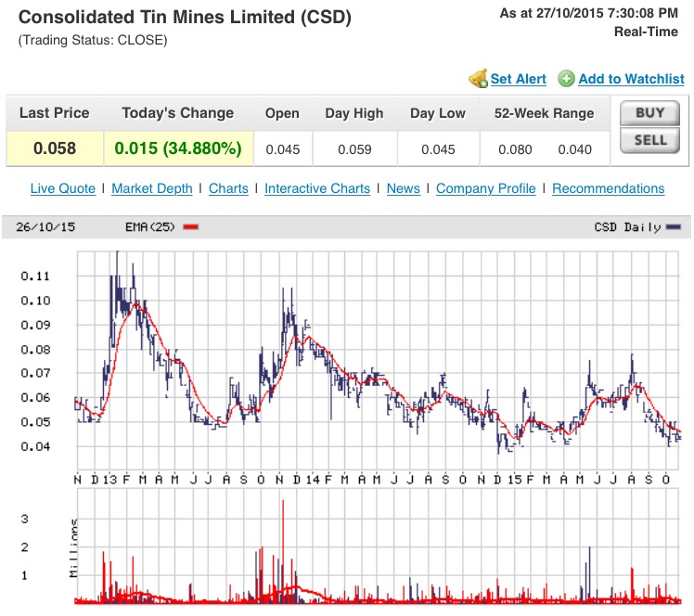Click the red EMA(25) legend swatch
694x616 pixels.
tap(191, 227)
